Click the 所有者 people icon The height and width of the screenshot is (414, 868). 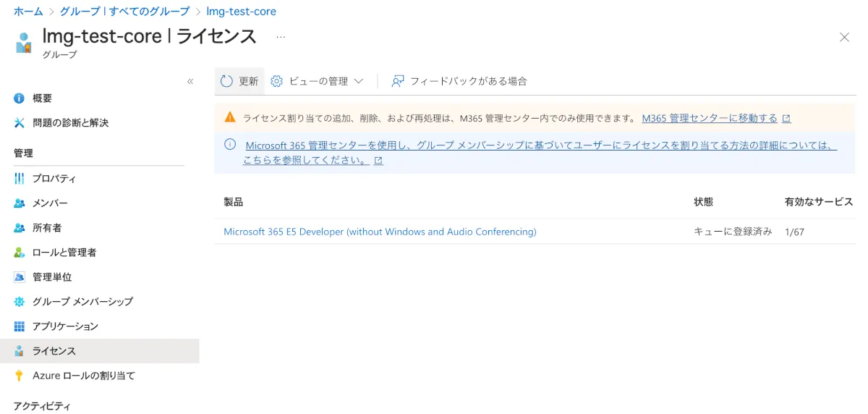pos(20,228)
